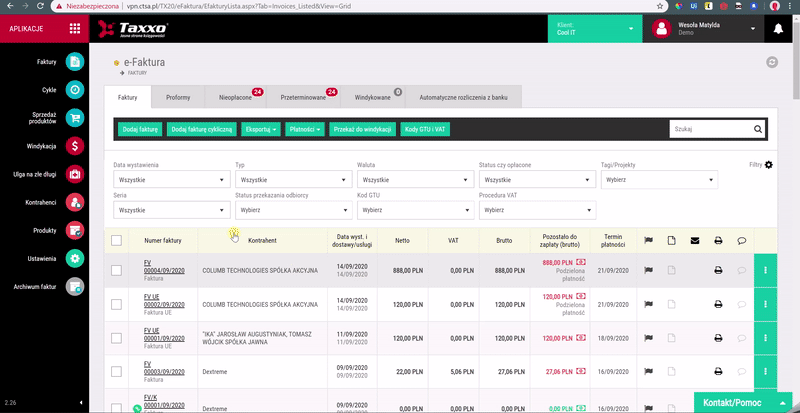Open Ustawienia gear icon in sidebar
The image size is (800, 413).
point(75,258)
